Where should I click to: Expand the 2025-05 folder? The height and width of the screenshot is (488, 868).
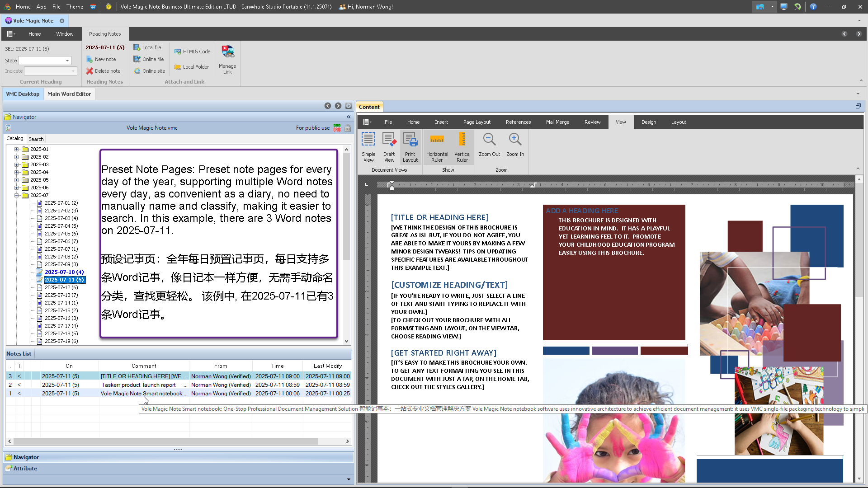[x=17, y=180]
